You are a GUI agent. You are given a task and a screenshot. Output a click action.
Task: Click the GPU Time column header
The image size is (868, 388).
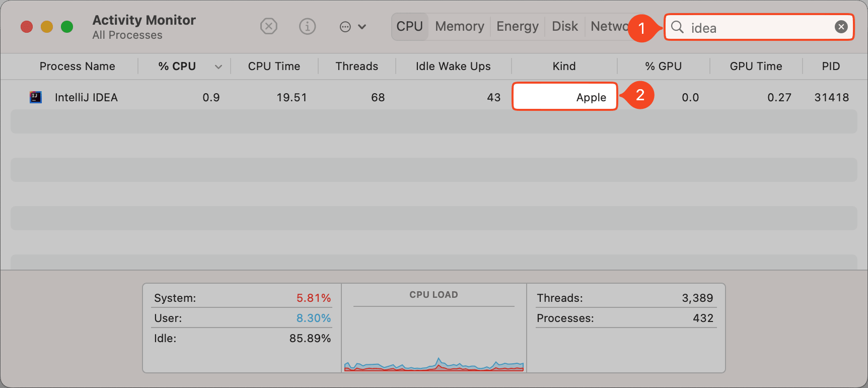pos(756,66)
